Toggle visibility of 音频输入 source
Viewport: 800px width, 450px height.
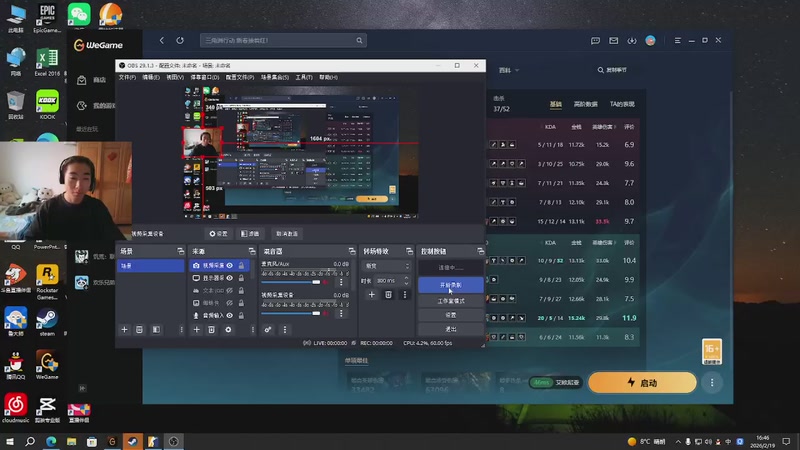230,315
